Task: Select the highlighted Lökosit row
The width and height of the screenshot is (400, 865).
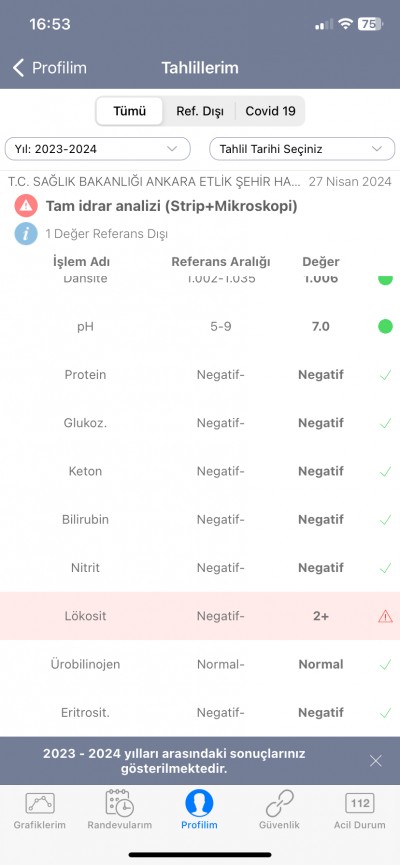Action: tap(200, 616)
